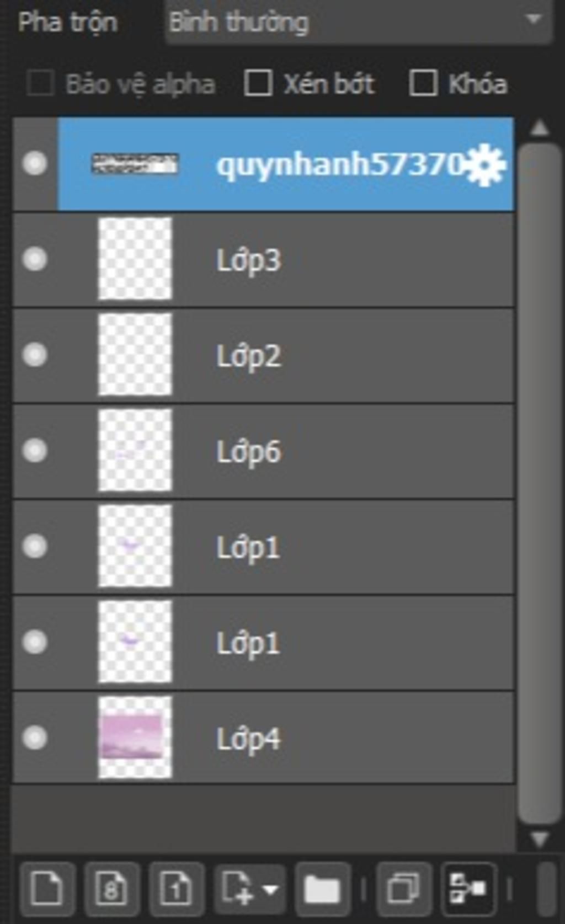Merge layer with the one below

click(x=469, y=888)
